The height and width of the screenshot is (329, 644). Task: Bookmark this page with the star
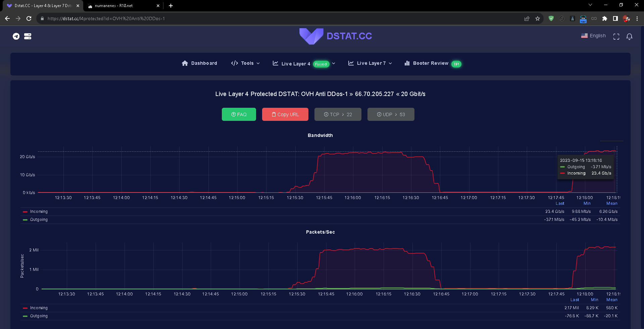tap(538, 18)
